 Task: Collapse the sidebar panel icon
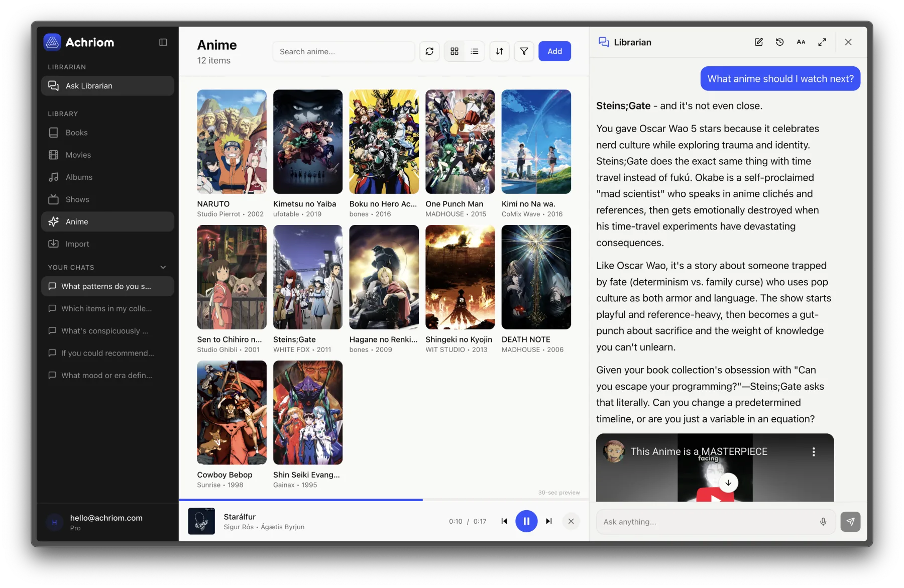(x=163, y=42)
